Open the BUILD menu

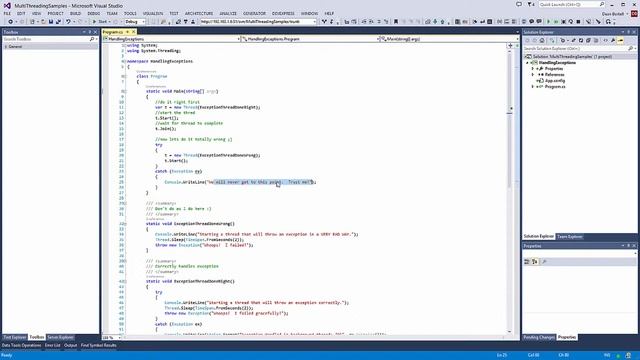tap(76, 13)
